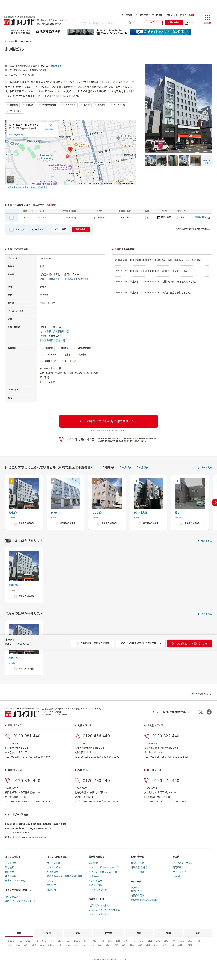Select the 3ヶ月以内 ranking tab

[x=143, y=467]
